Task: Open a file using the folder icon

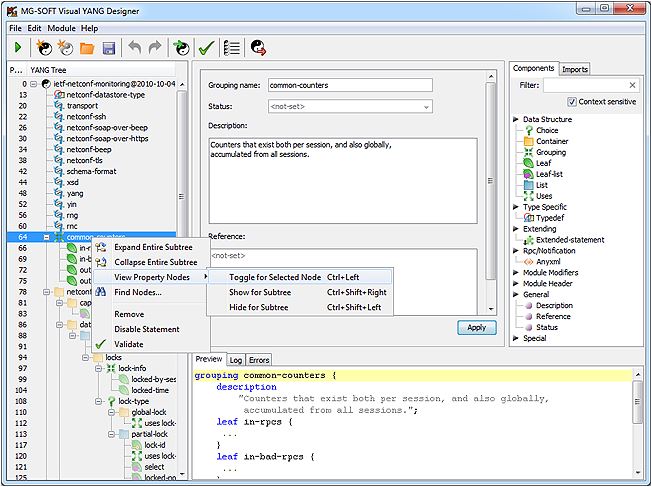Action: tap(87, 48)
